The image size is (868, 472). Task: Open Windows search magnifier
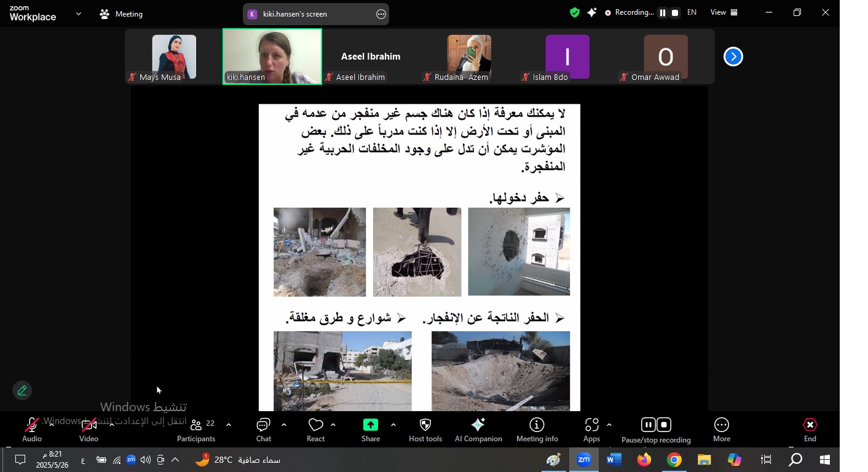point(795,460)
